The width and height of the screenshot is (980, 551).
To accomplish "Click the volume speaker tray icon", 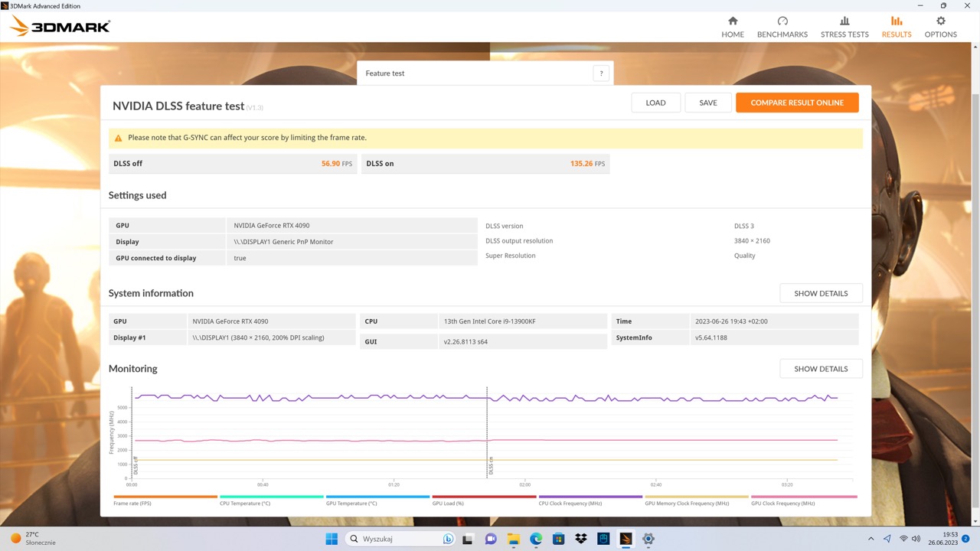I will pos(916,539).
